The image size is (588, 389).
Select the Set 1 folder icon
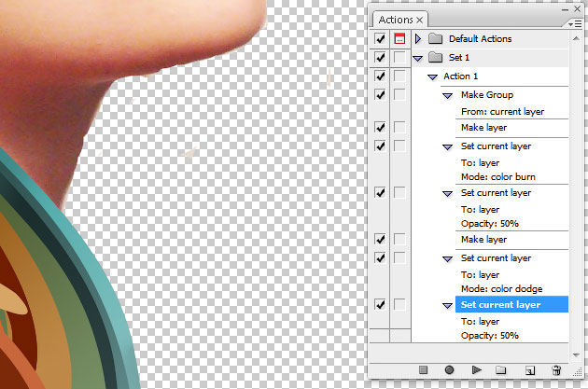(x=435, y=57)
